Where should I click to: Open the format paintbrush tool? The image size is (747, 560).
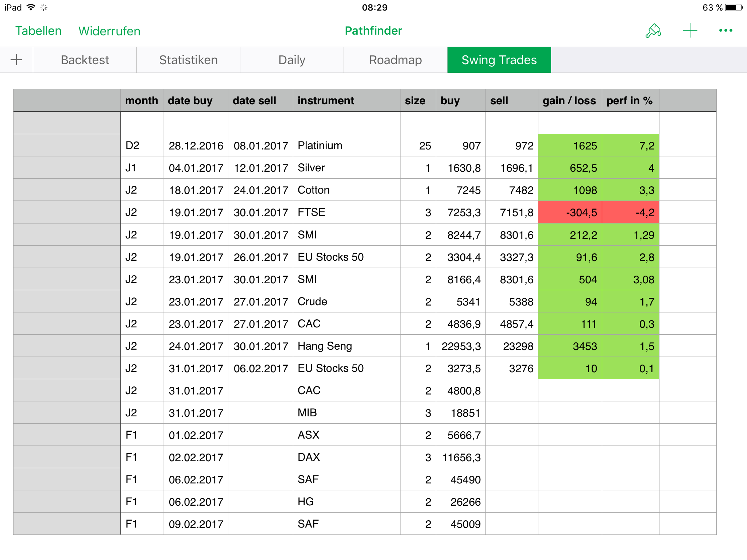click(653, 31)
